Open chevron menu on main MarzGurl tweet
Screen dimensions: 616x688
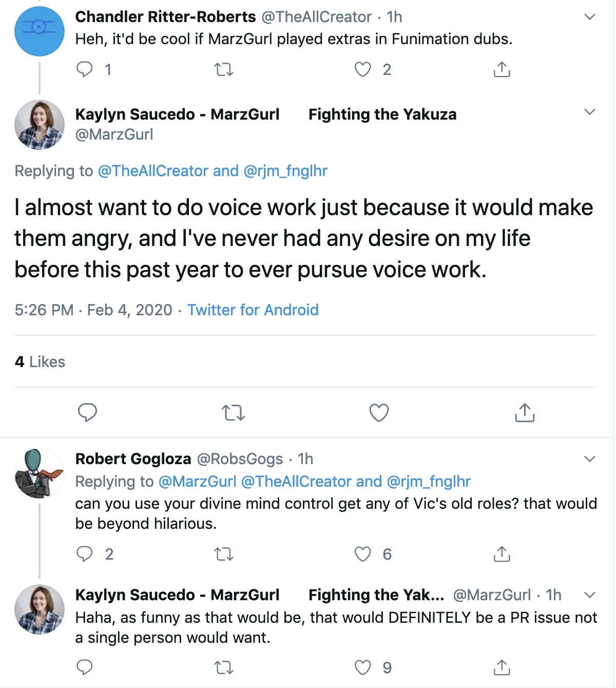[x=590, y=112]
